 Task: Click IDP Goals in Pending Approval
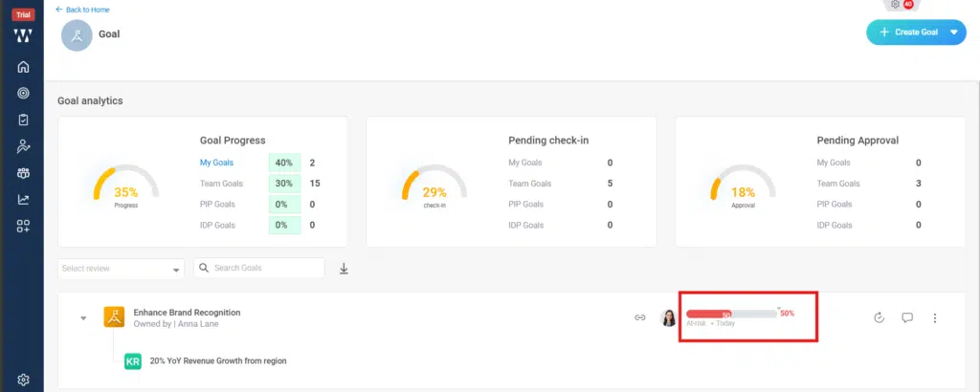(835, 225)
